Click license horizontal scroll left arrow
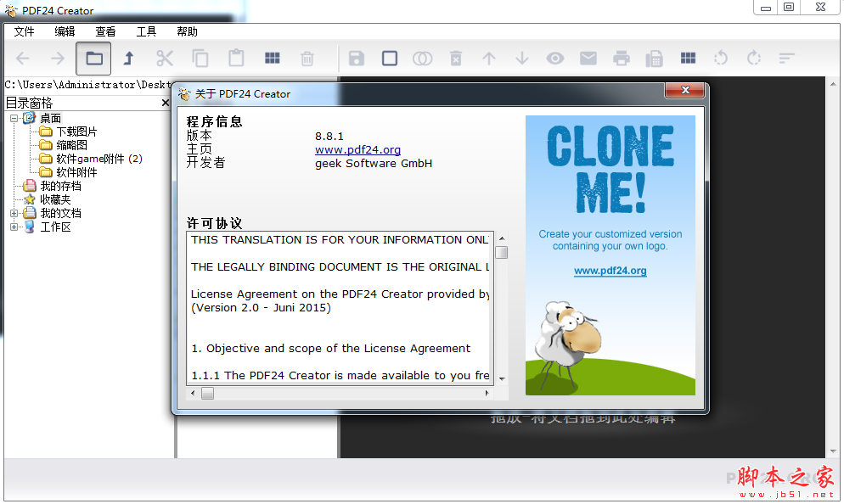The image size is (844, 504). tap(193, 393)
